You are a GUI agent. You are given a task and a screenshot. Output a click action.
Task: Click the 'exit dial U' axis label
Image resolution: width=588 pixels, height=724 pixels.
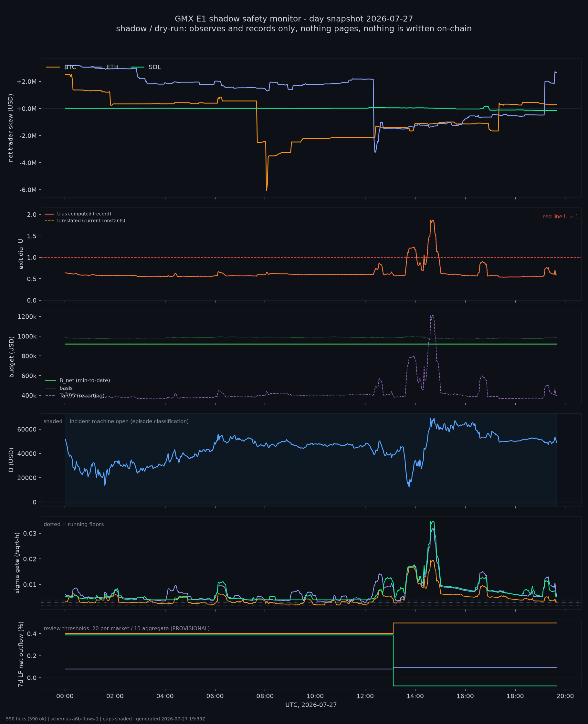(x=21, y=254)
